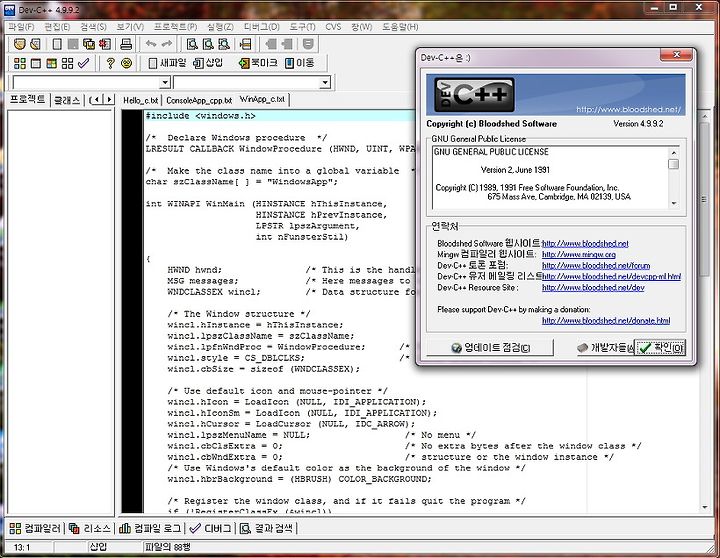This screenshot has width=720, height=558.
Task: Click the left-arrow tab scroller in sidebar
Action: click(96, 99)
